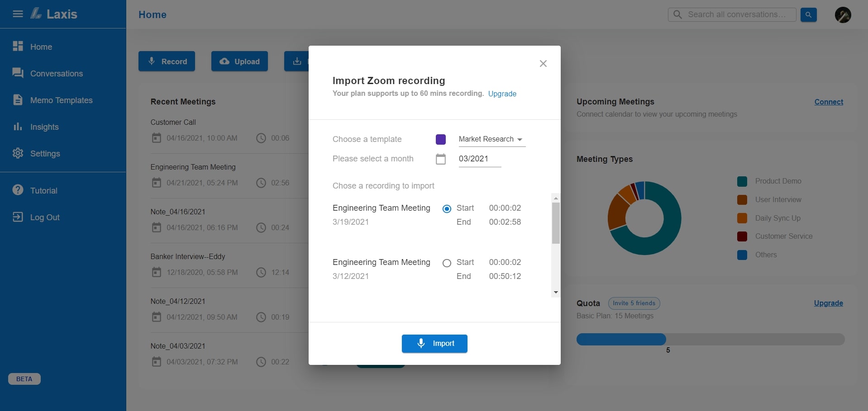Click the clock icon next to 00:06
The image size is (868, 411).
point(261,138)
